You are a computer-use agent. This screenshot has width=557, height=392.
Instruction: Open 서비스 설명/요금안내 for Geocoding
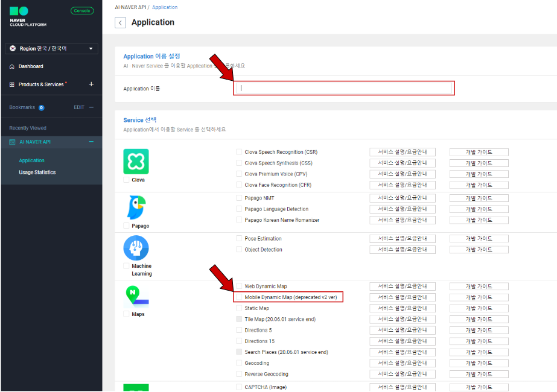click(x=403, y=363)
